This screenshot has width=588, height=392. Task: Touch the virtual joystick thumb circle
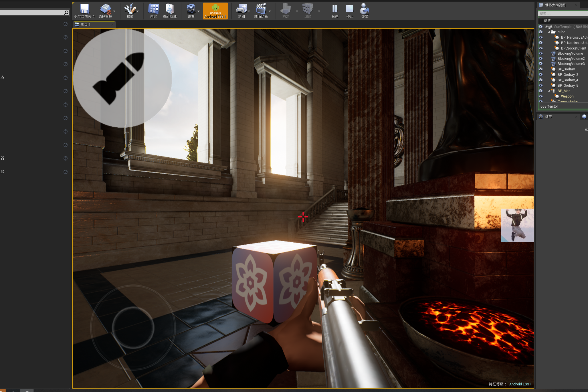[x=133, y=328]
